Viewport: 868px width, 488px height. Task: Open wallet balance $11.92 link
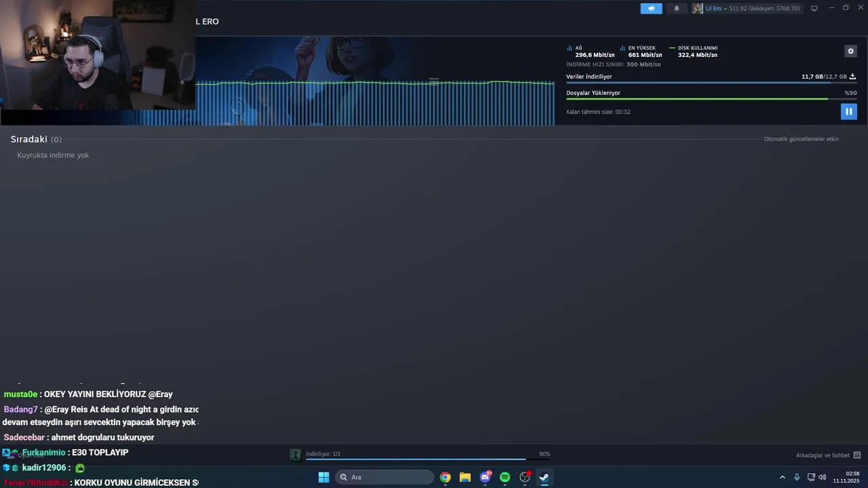click(765, 8)
